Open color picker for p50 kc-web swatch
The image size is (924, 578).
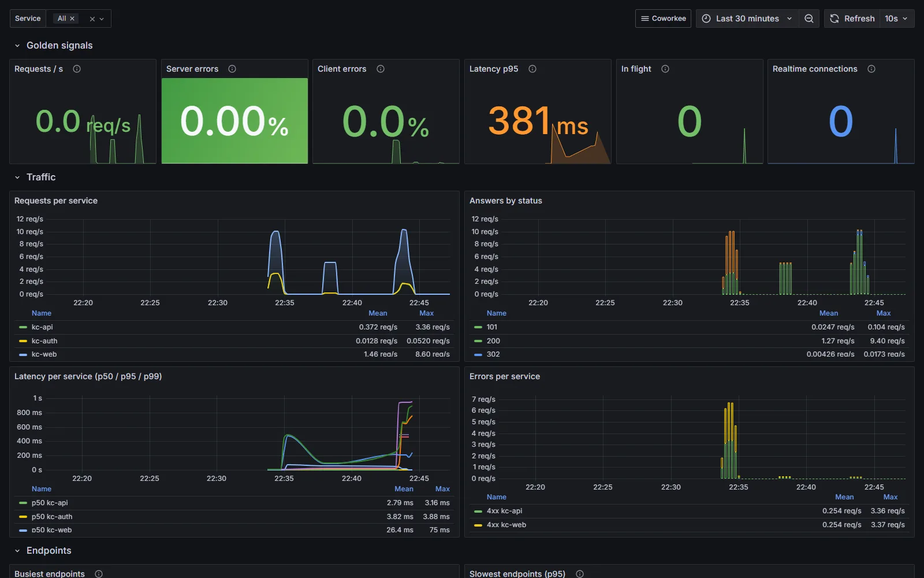tap(23, 530)
